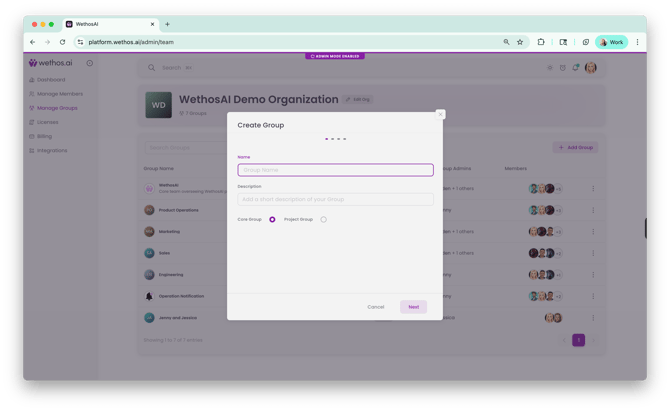The image size is (670, 411).
Task: Open Chrome extensions puzzle icon
Action: coord(541,42)
